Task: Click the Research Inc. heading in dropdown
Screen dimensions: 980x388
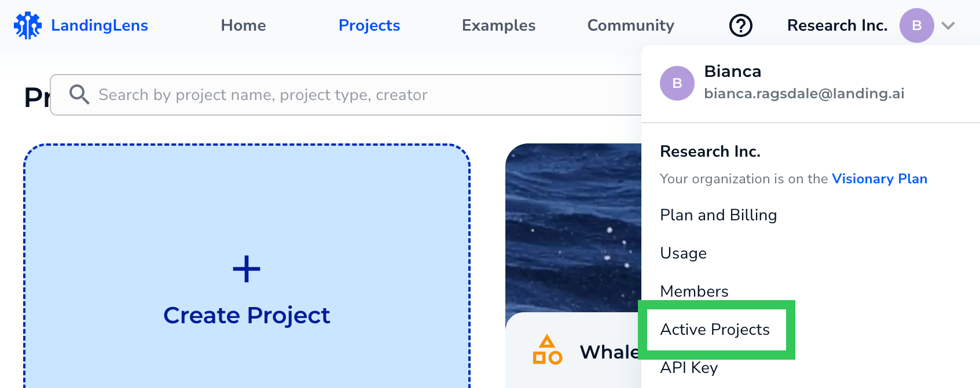Action: coord(710,151)
